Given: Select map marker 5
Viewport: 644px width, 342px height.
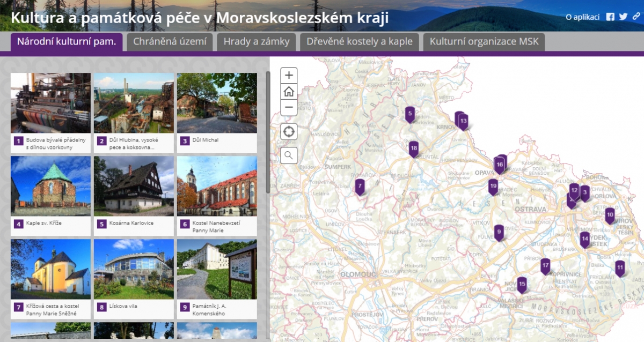Looking at the screenshot, I should coord(409,114).
